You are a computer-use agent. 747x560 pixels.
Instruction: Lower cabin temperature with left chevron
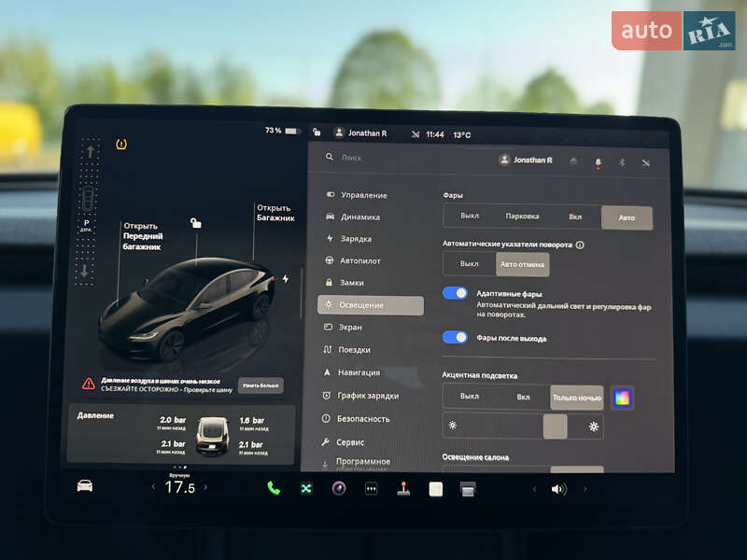pos(155,487)
